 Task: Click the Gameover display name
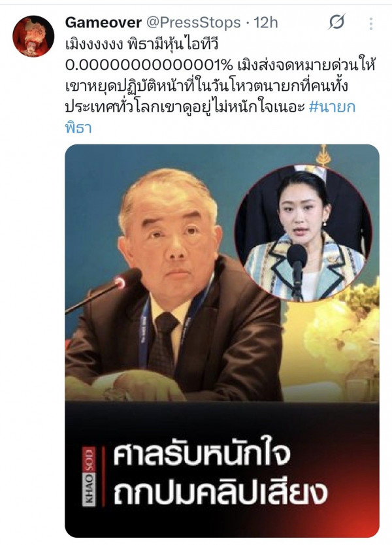coord(103,23)
